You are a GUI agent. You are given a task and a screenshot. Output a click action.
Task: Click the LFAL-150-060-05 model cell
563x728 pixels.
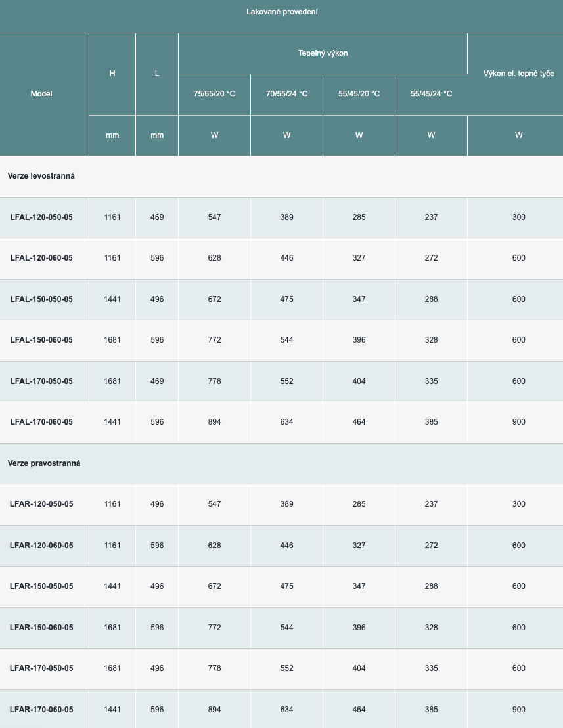(x=41, y=340)
